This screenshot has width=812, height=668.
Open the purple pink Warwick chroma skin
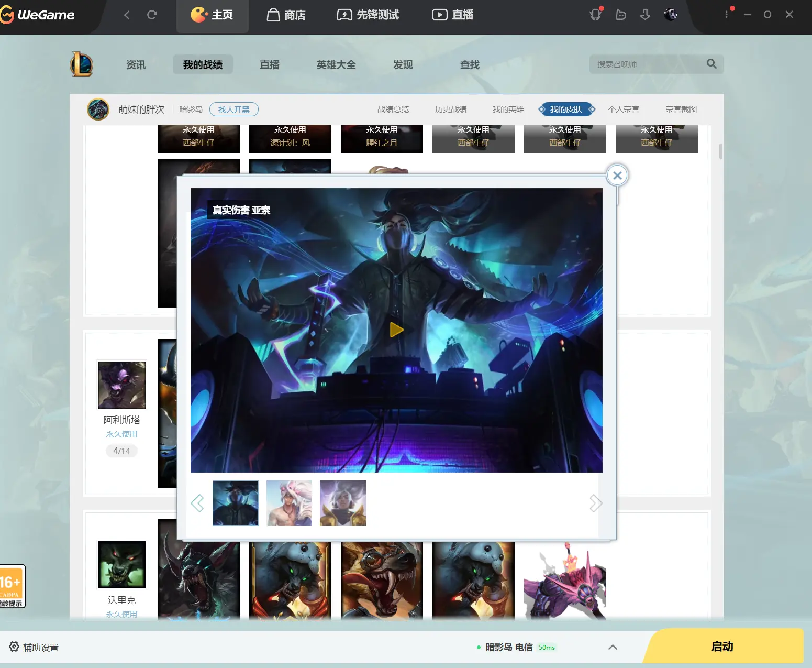(565, 581)
